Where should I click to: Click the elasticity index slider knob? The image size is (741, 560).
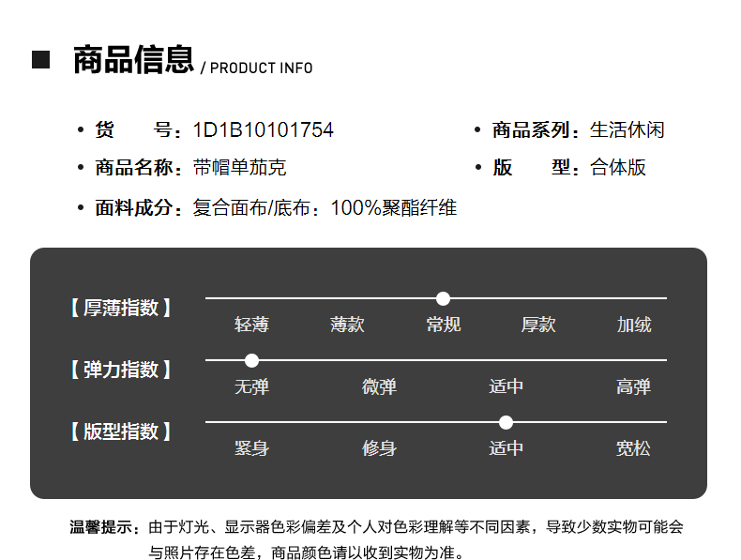tap(252, 360)
